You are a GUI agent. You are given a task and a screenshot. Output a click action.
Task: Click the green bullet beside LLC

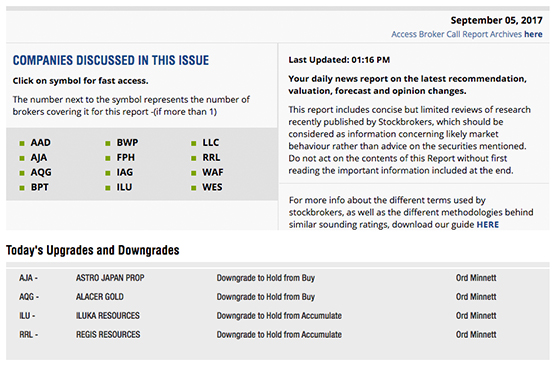[x=194, y=143]
